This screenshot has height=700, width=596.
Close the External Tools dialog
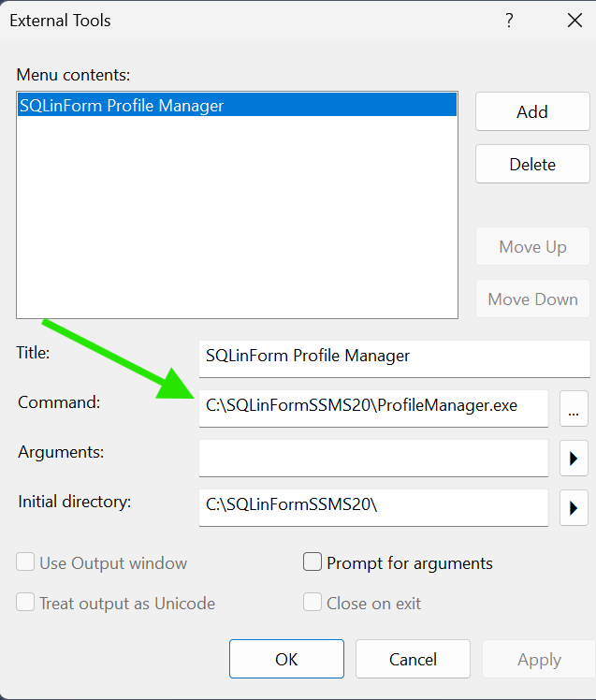click(x=574, y=21)
